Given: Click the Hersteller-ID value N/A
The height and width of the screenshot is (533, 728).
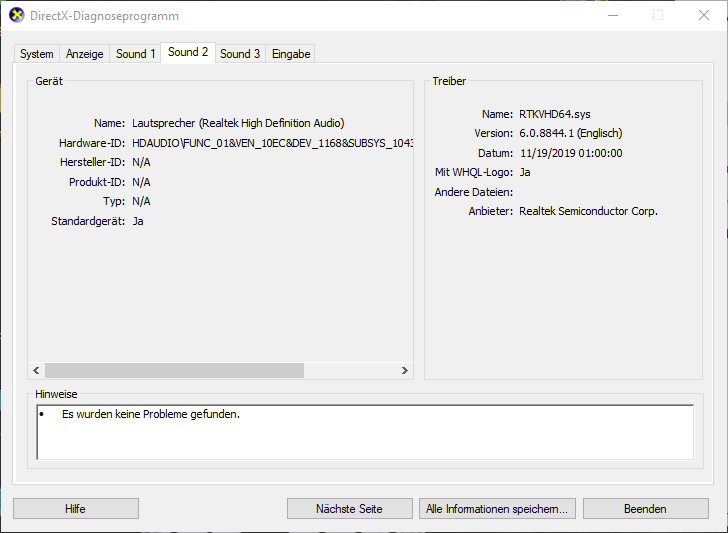Looking at the screenshot, I should coord(141,162).
